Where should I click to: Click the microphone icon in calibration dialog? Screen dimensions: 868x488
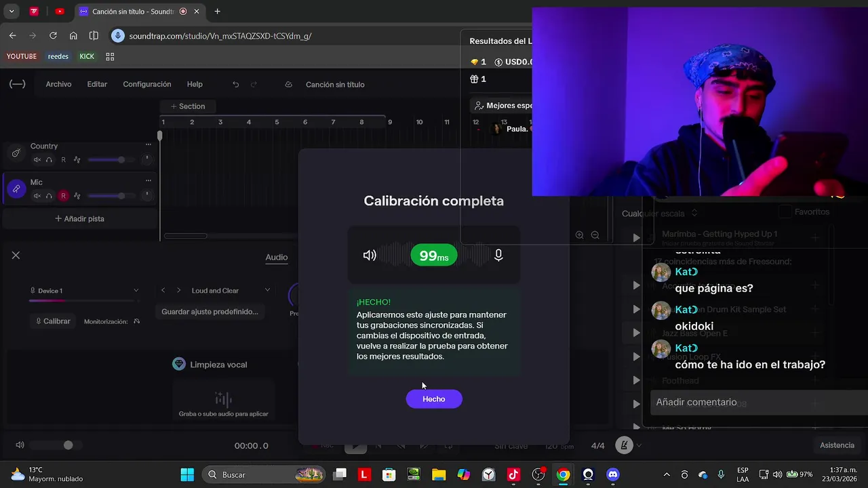click(498, 256)
